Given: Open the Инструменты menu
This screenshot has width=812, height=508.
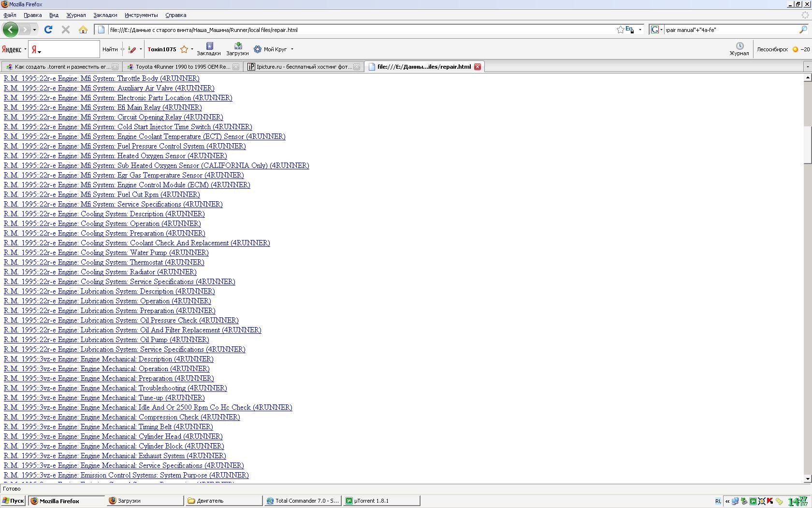Looking at the screenshot, I should tap(141, 15).
